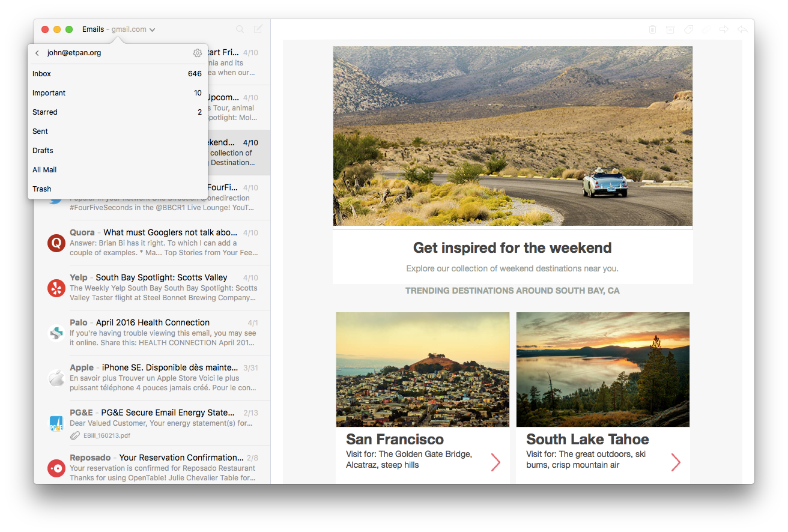
Task: Click the red arrow on the South Lake Tahoe card
Action: click(676, 462)
